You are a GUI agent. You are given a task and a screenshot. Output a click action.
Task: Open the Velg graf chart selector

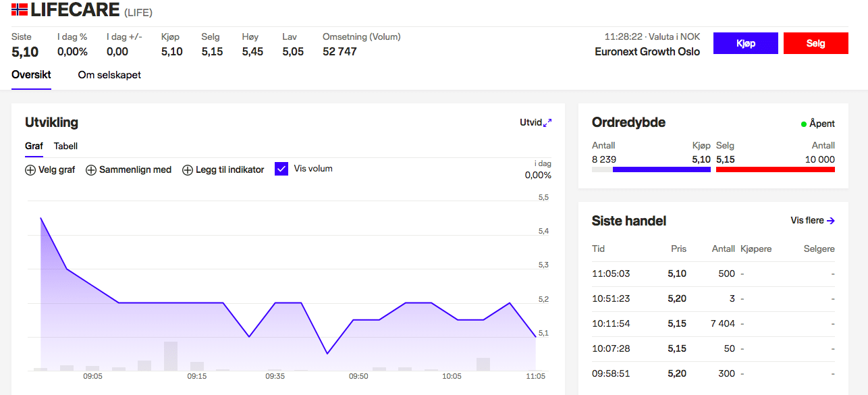[x=55, y=170]
